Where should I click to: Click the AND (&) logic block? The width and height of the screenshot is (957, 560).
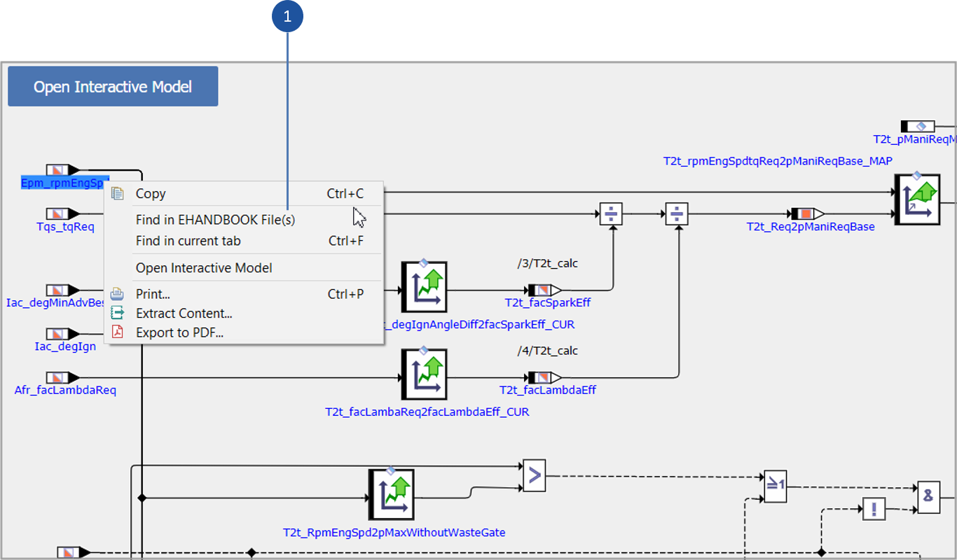(928, 496)
